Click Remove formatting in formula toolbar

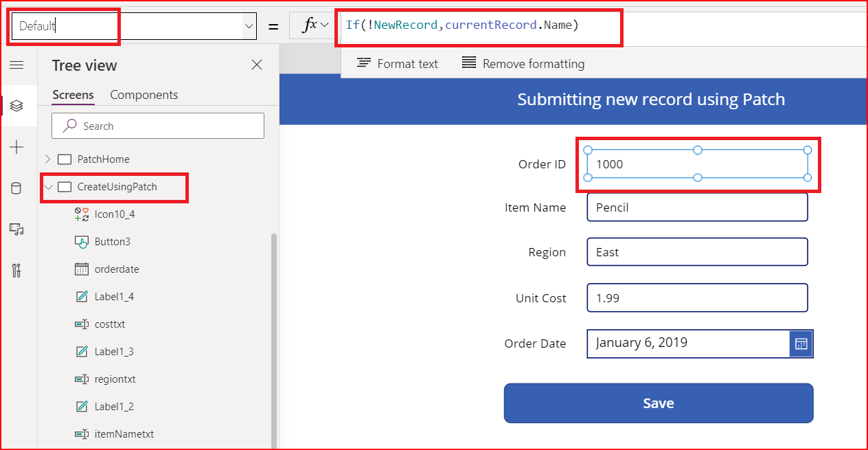523,63
